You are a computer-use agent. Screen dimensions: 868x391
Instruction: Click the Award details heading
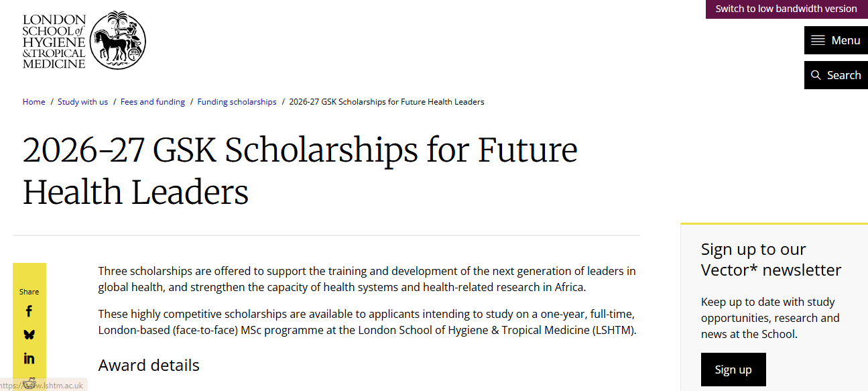(149, 365)
